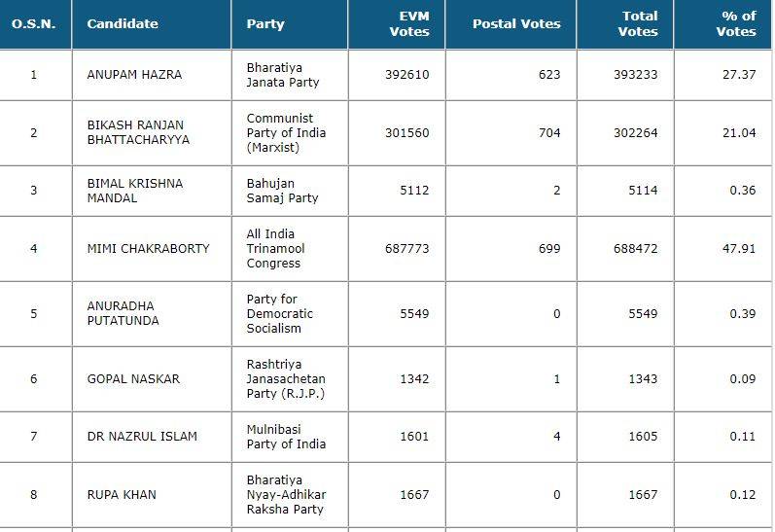Click postal votes value 704
The height and width of the screenshot is (532, 775).
point(549,133)
